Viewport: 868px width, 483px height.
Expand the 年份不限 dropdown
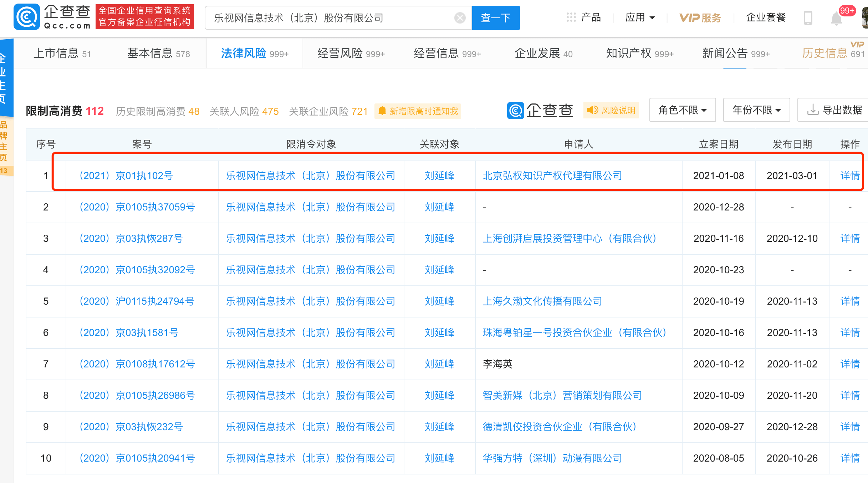click(x=756, y=110)
